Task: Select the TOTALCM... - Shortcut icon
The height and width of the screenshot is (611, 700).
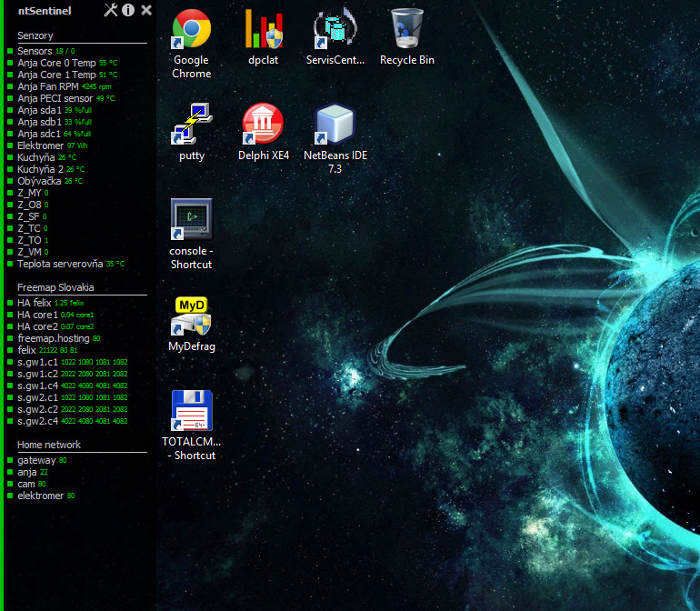Action: tap(192, 426)
